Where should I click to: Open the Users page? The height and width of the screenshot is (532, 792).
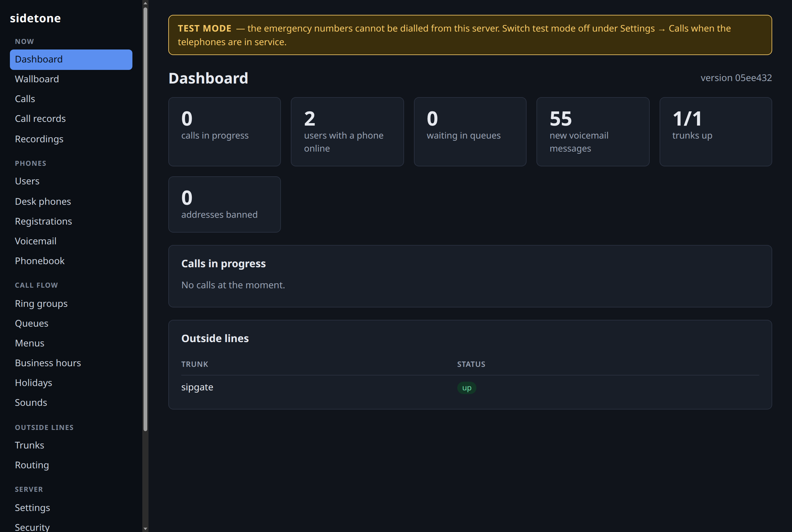[71, 181]
